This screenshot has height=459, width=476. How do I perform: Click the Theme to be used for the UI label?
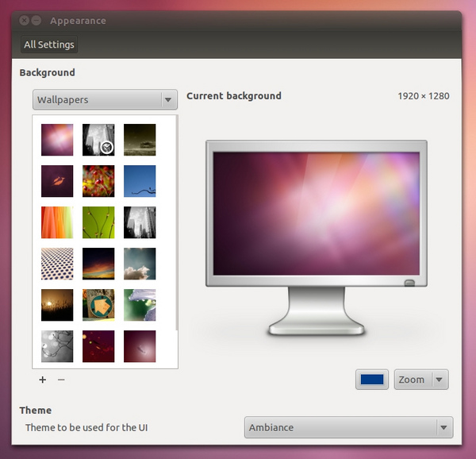point(86,427)
